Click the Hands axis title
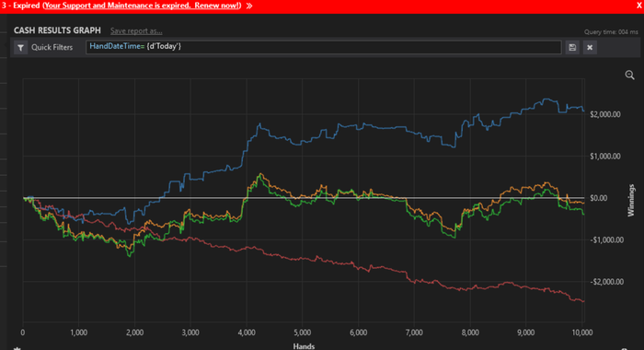The height and width of the screenshot is (350, 644). point(304,346)
